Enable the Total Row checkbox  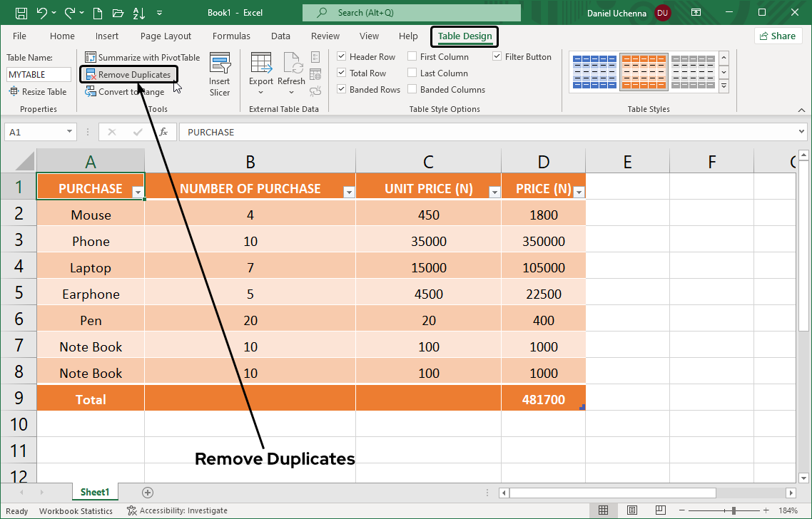pos(341,73)
